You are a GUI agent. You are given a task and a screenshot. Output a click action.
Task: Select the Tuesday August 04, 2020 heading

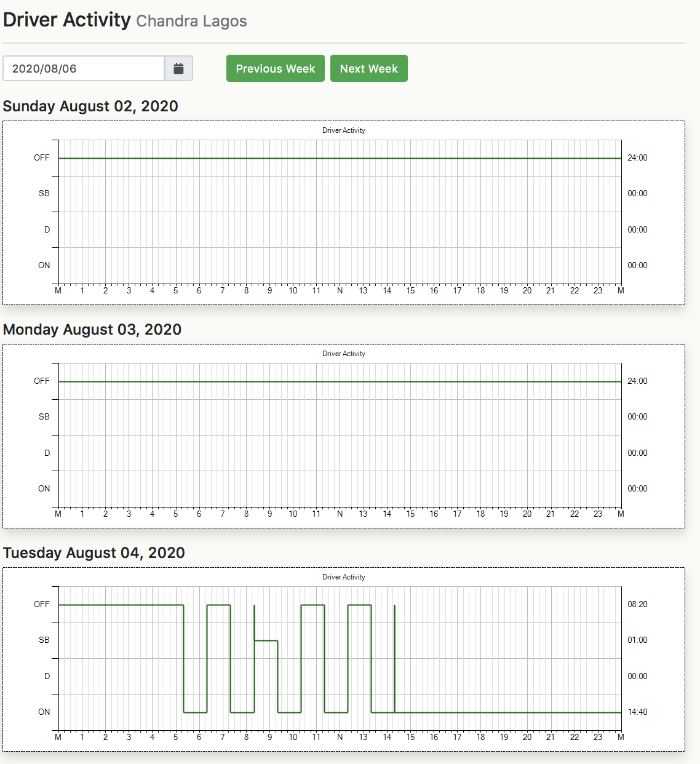(x=94, y=553)
